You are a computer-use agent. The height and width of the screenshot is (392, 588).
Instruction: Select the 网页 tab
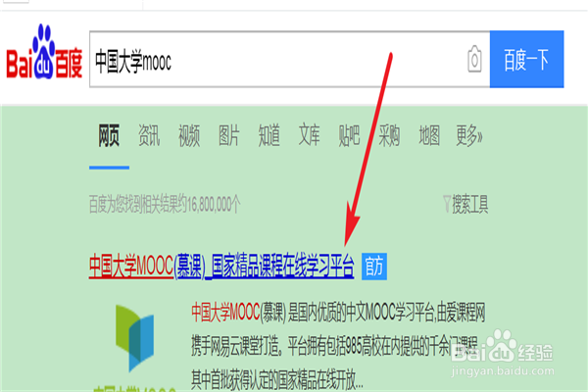pyautogui.click(x=109, y=135)
